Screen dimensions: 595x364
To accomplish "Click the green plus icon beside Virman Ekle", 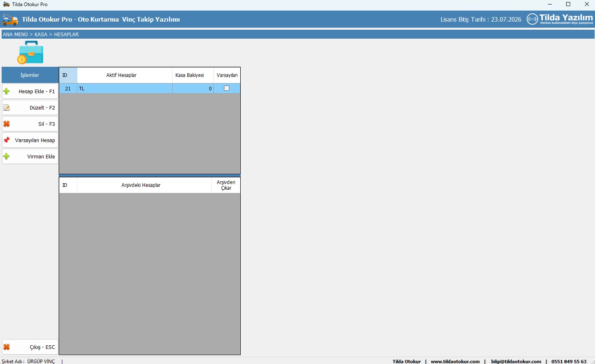I will pyautogui.click(x=7, y=156).
